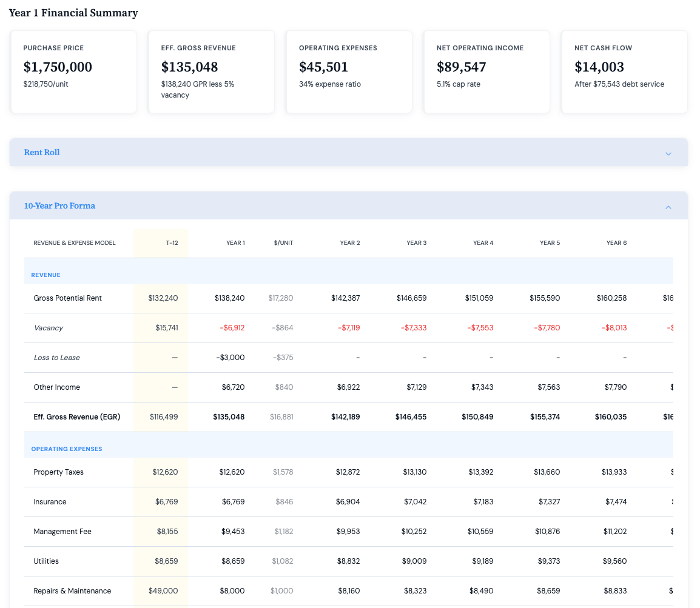700x608 pixels.
Task: Click the T-12 column header
Action: click(172, 243)
